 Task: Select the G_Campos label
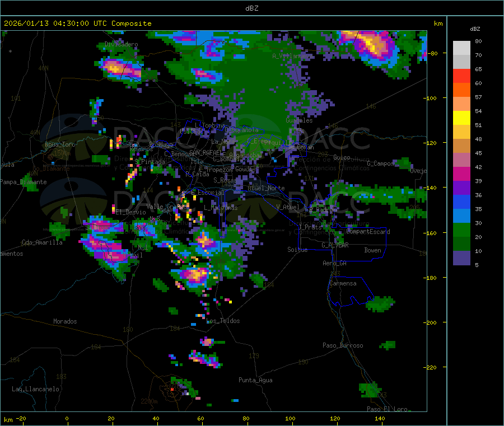pos(380,163)
